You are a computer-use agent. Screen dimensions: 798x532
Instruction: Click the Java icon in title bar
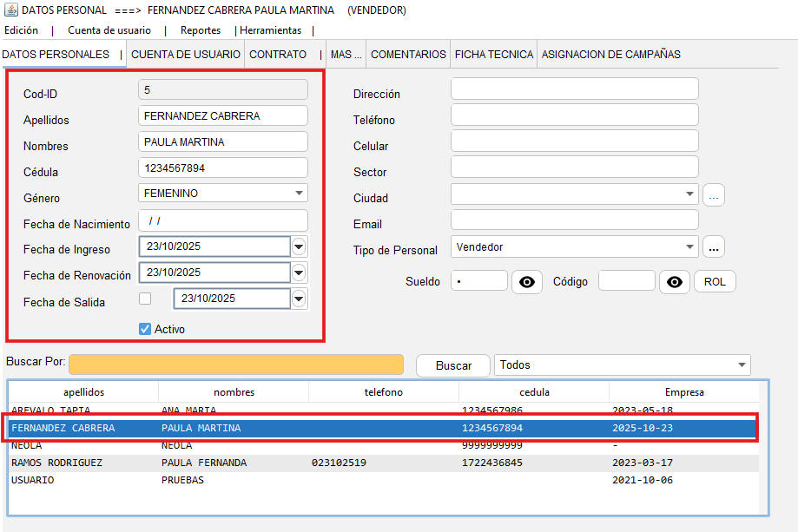click(10, 10)
